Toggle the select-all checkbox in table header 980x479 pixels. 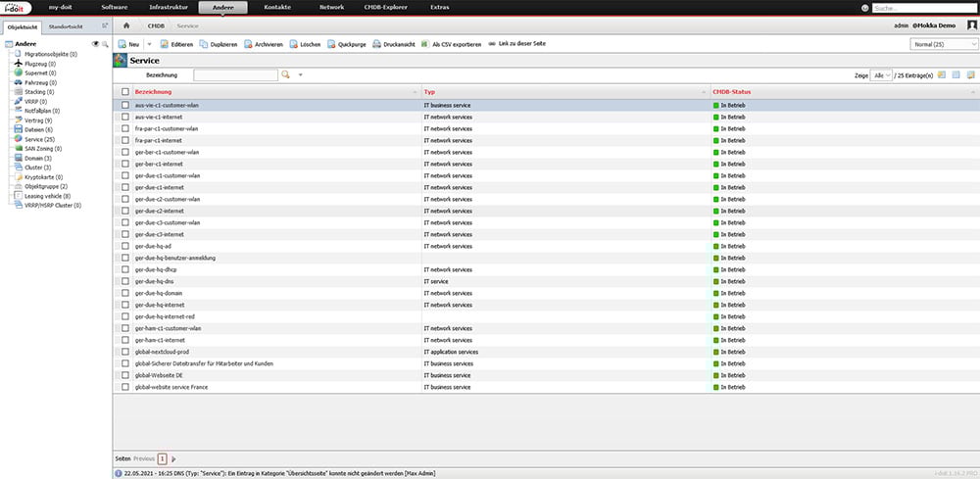125,92
